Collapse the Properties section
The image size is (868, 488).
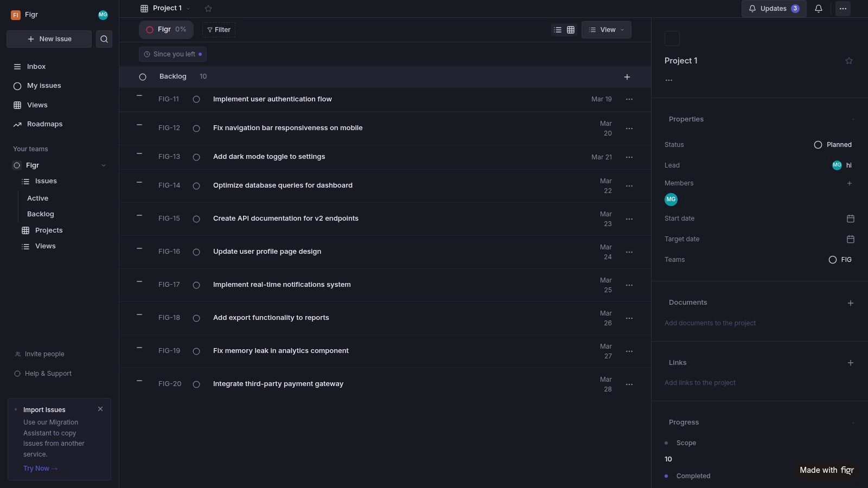(853, 119)
